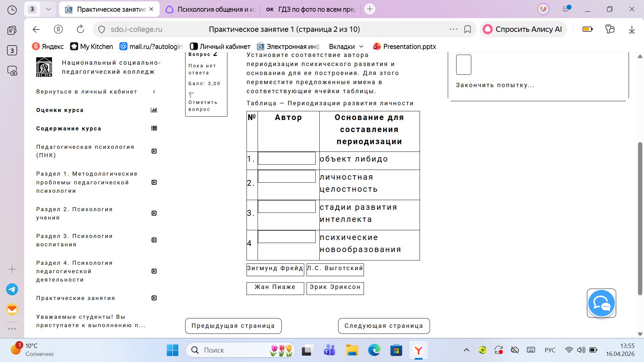
Task: Select the Жан Пиаже answer tile
Action: pyautogui.click(x=275, y=288)
